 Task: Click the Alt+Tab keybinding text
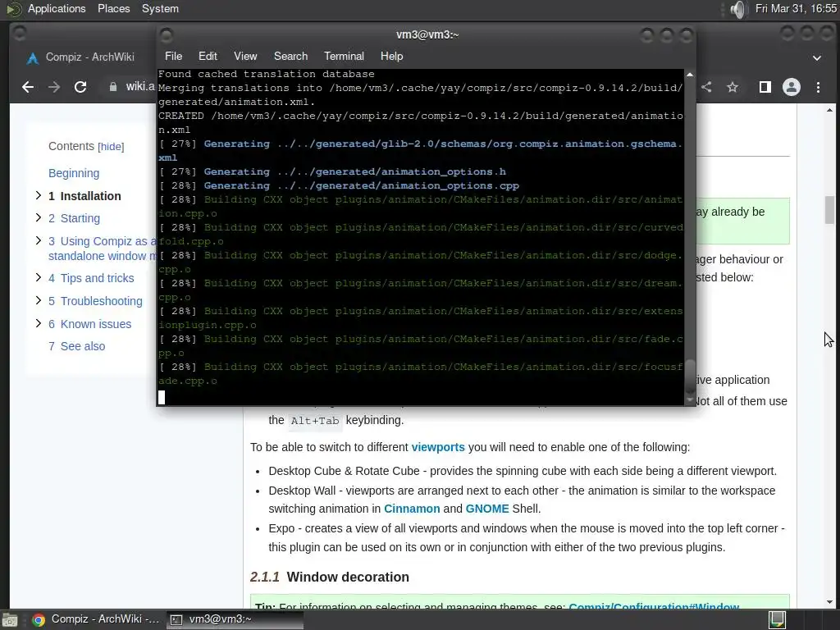point(315,421)
